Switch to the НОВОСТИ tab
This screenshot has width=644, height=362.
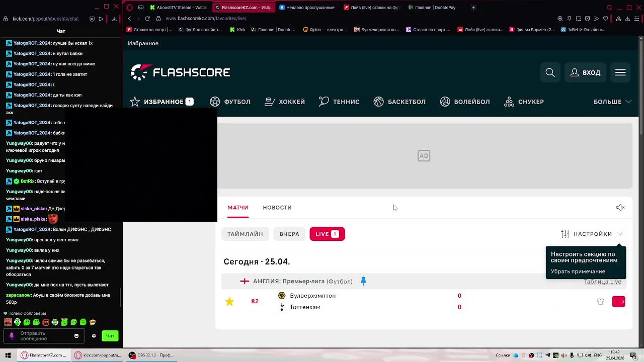(277, 208)
